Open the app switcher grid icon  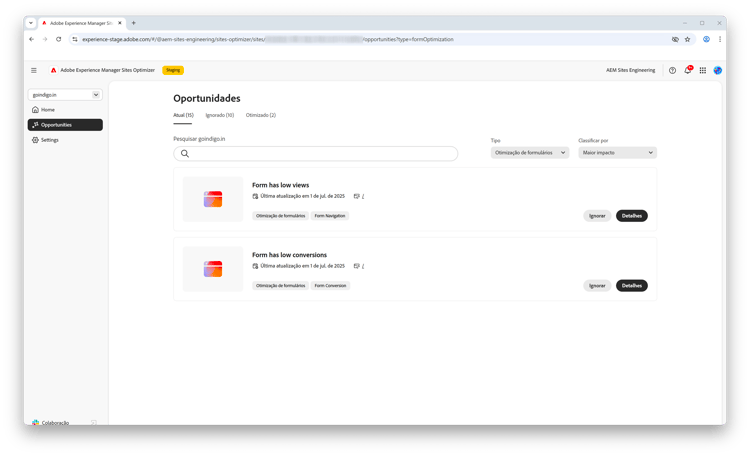pyautogui.click(x=703, y=70)
